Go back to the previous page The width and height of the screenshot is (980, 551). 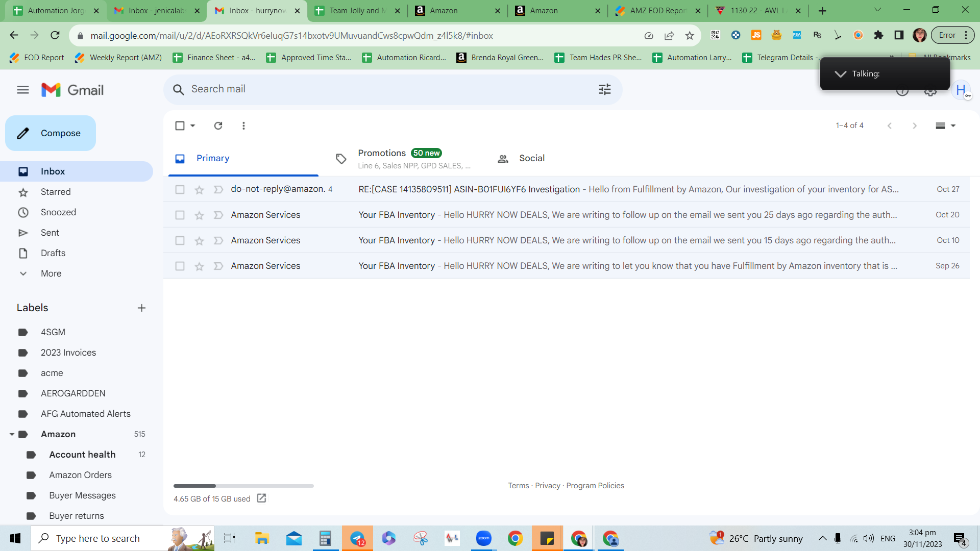point(14,35)
